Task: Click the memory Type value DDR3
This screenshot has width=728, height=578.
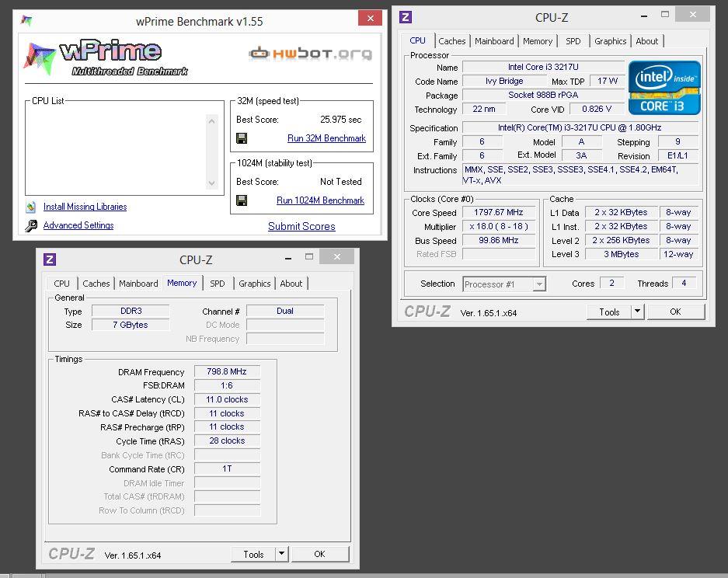Action: tap(131, 311)
